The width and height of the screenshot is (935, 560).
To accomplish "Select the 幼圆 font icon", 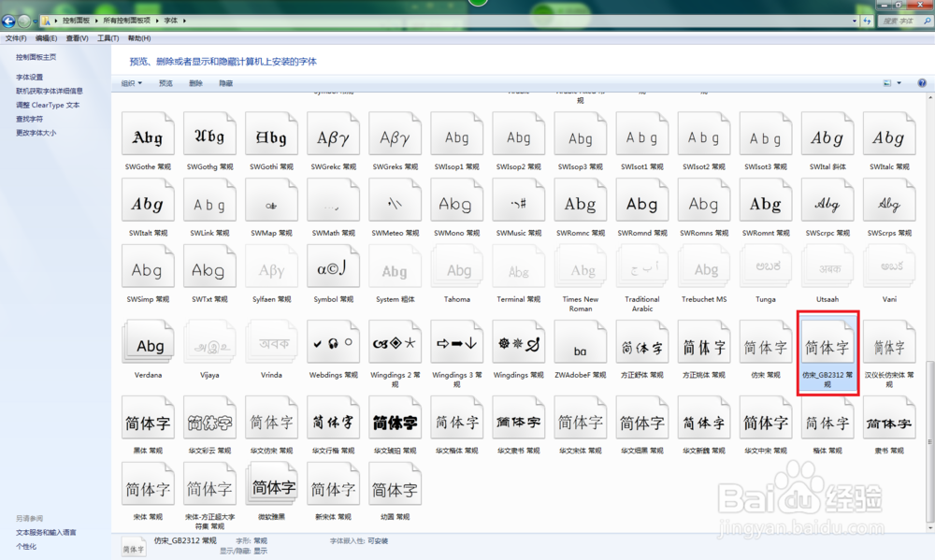I will point(395,483).
